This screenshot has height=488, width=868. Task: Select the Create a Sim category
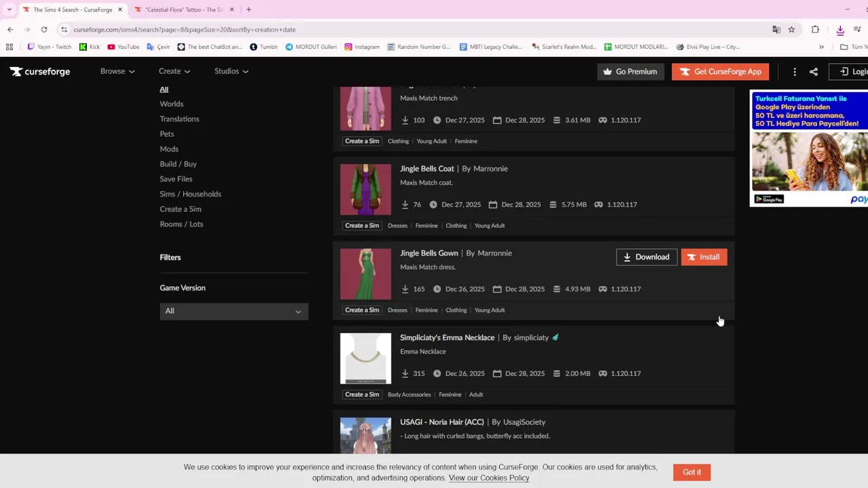180,209
